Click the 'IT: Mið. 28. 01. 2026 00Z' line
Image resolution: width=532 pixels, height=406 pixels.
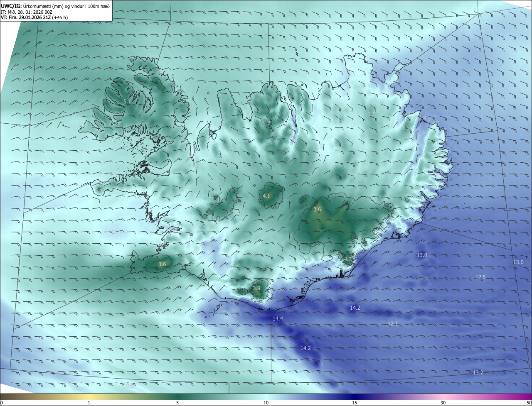(x=27, y=12)
